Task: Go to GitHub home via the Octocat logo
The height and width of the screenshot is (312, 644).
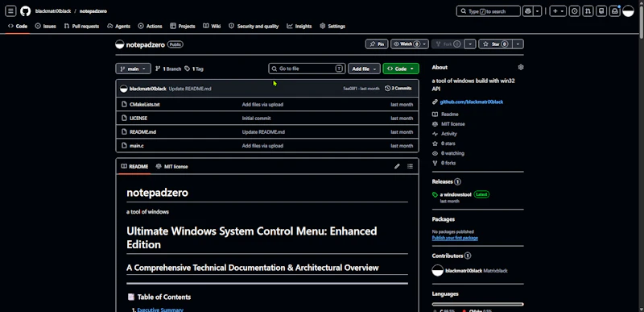Action: tap(26, 11)
